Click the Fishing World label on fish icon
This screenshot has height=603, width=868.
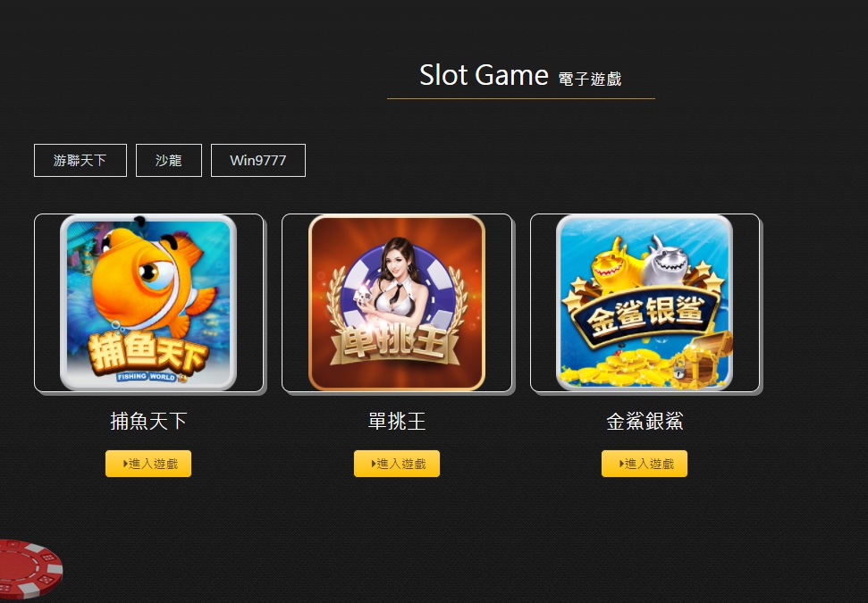point(147,377)
